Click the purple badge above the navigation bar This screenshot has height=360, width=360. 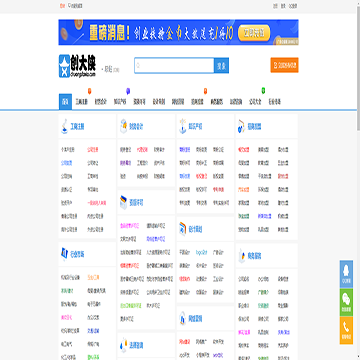pos(128,91)
